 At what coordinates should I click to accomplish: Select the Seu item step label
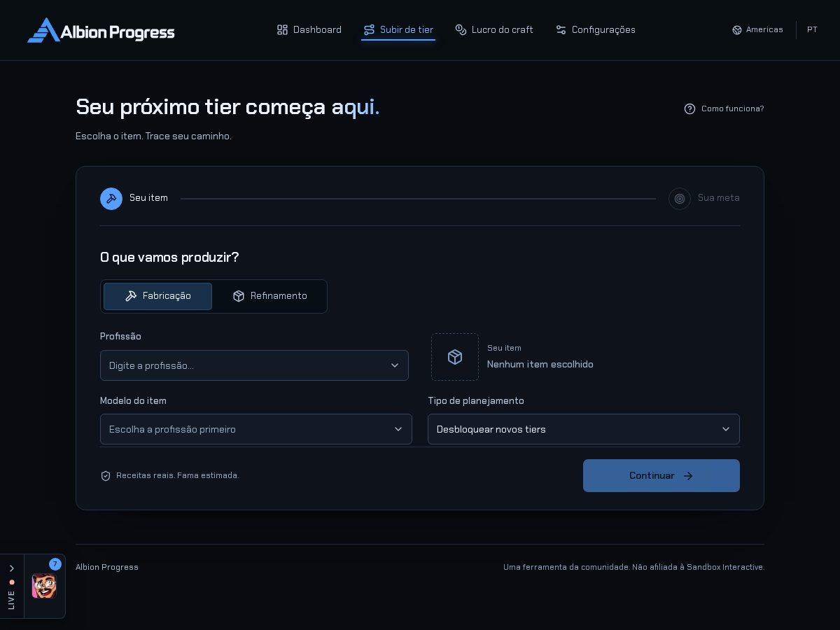coord(148,198)
